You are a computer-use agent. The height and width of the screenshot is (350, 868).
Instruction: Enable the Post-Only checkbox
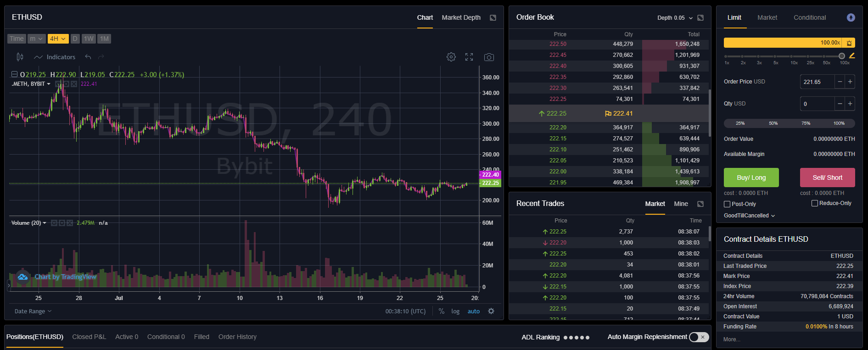point(727,204)
